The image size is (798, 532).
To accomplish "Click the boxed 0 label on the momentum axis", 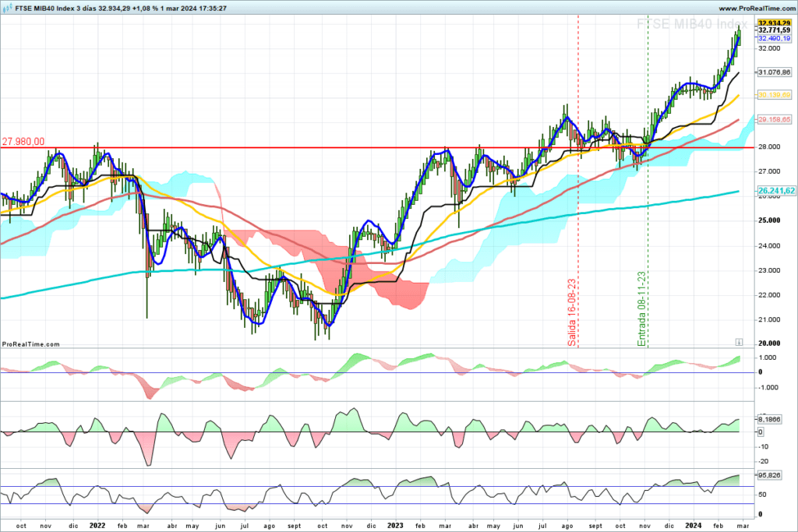I will (x=761, y=432).
